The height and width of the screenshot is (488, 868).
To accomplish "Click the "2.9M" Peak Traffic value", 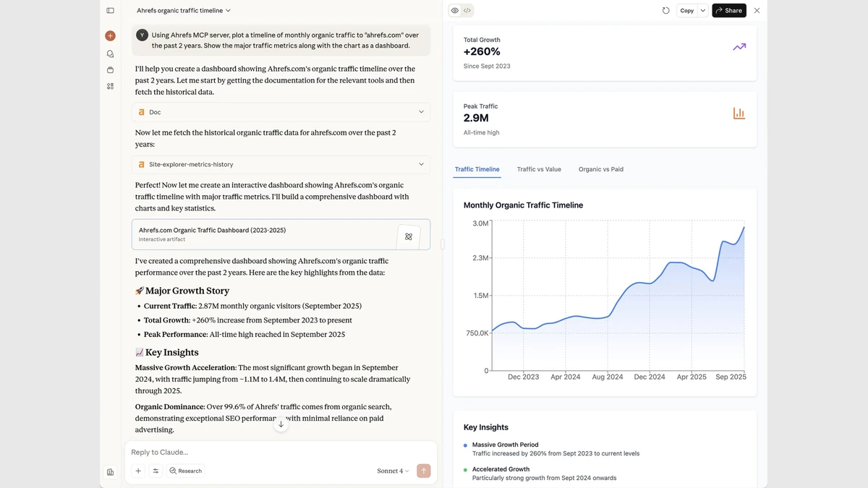I will 476,118.
